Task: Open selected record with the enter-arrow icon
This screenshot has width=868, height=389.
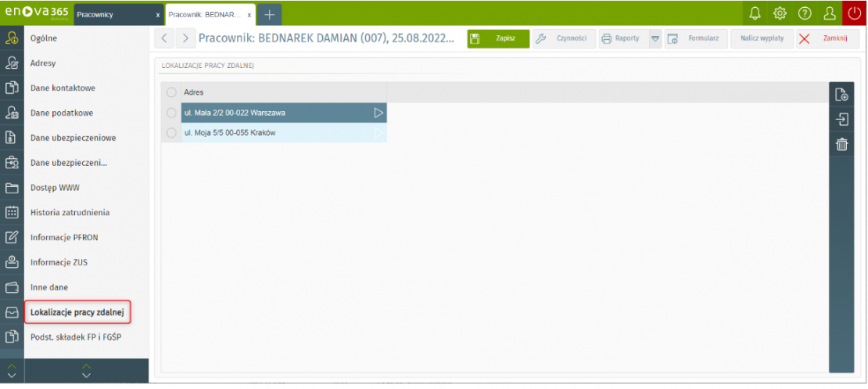Action: 841,120
